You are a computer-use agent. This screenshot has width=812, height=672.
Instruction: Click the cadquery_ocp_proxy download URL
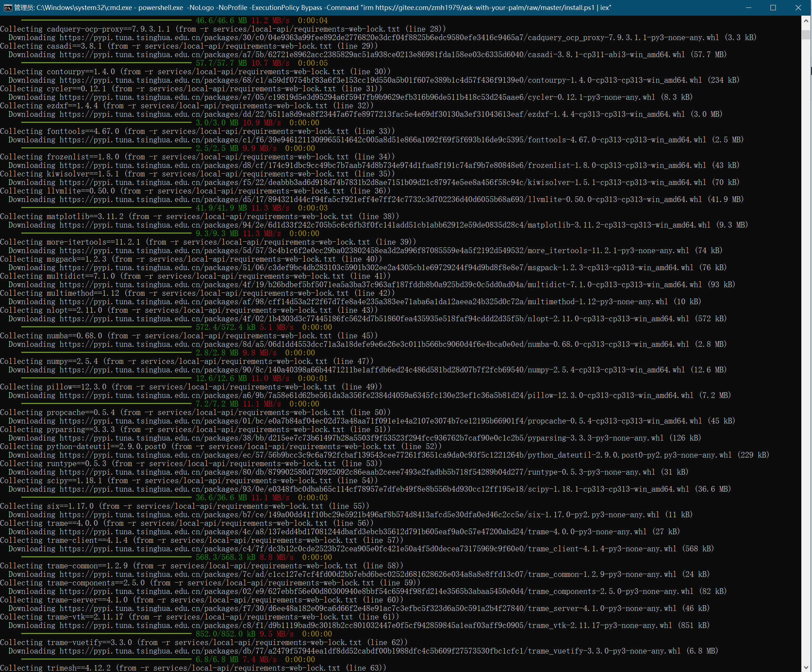pyautogui.click(x=389, y=38)
